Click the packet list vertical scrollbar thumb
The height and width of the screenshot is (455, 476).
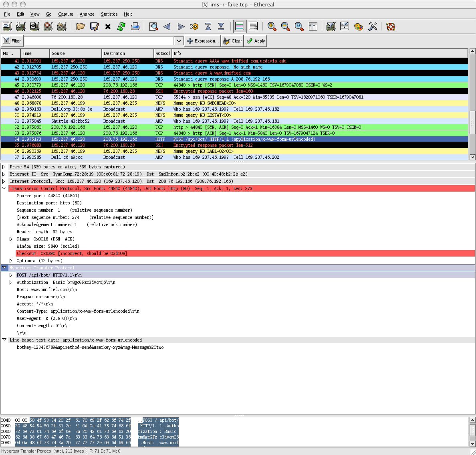(x=472, y=122)
